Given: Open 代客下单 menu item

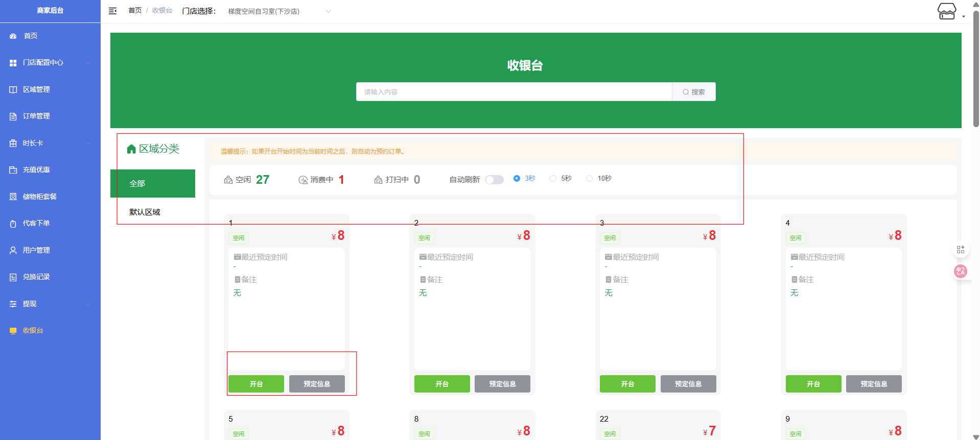Looking at the screenshot, I should pyautogui.click(x=50, y=224).
